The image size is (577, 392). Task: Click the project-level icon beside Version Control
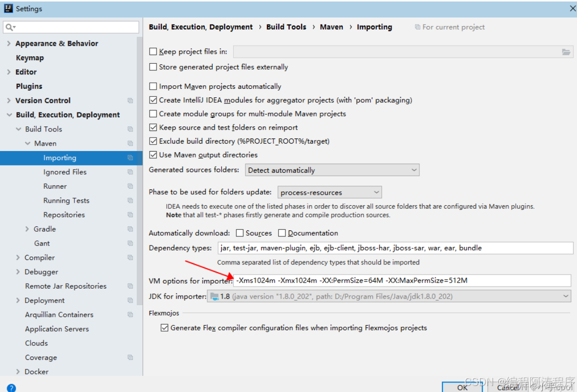[130, 100]
